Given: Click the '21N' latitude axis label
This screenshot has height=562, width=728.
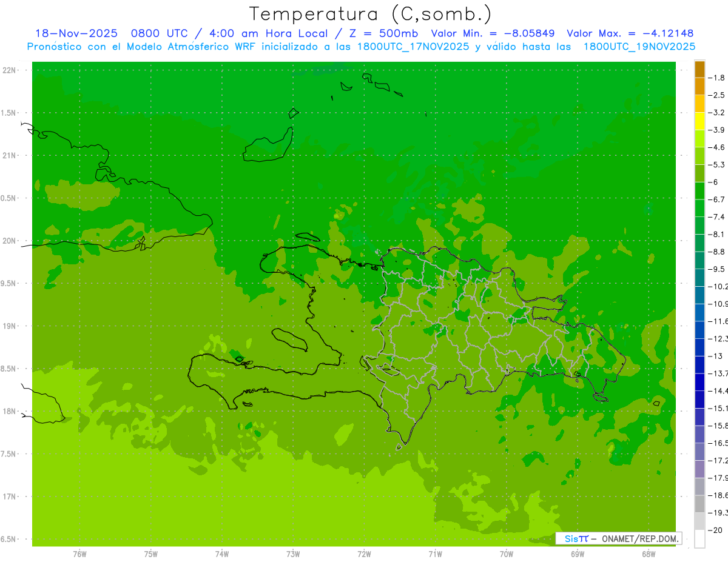Looking at the screenshot, I should coord(10,156).
